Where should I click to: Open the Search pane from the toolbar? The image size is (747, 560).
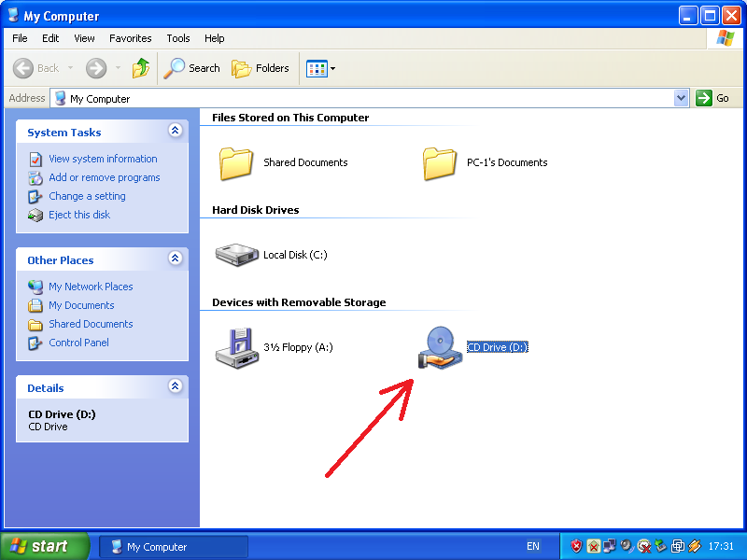click(x=191, y=68)
